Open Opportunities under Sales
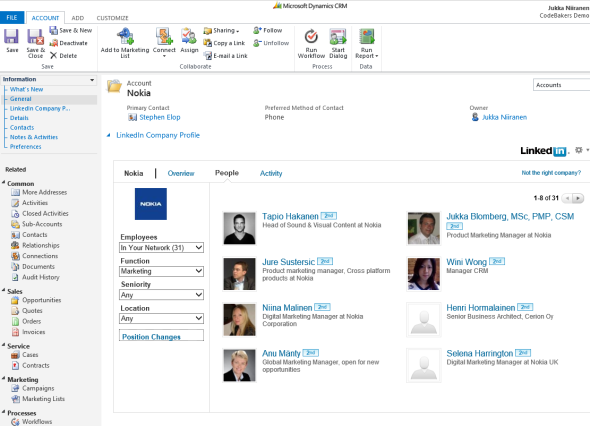 pyautogui.click(x=36, y=300)
